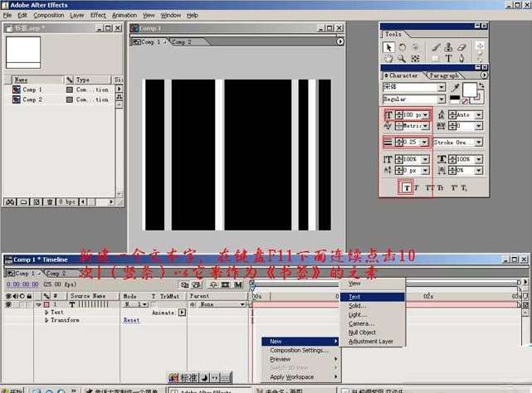
Task: Select the Hand tool
Action: coord(388,59)
